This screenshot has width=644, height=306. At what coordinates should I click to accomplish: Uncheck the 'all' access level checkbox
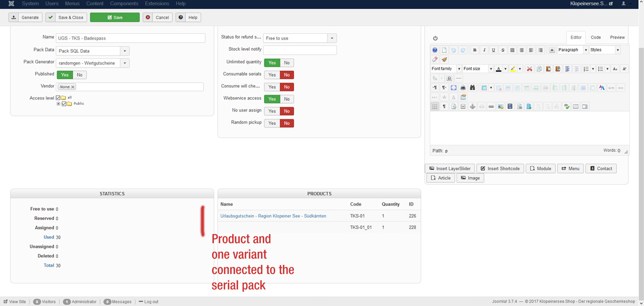(58, 98)
